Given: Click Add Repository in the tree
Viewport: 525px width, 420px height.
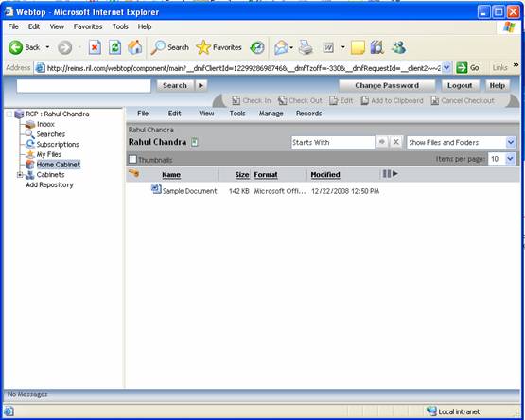Looking at the screenshot, I should [x=49, y=184].
